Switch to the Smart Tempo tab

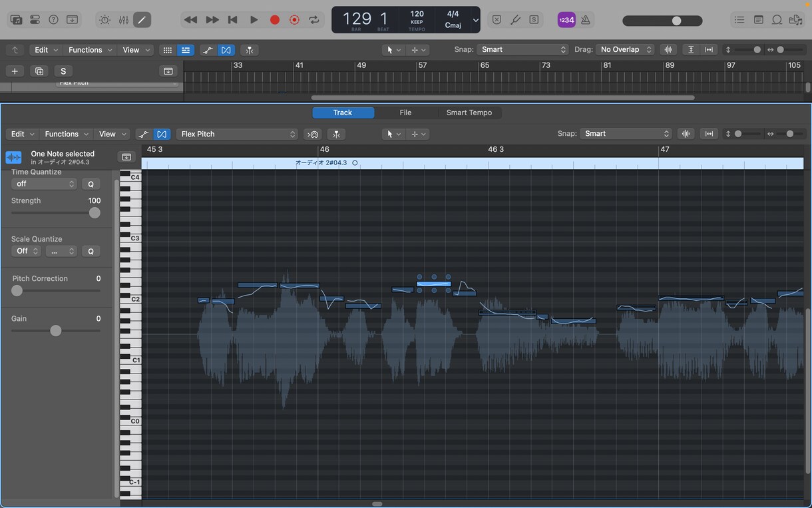[469, 113]
